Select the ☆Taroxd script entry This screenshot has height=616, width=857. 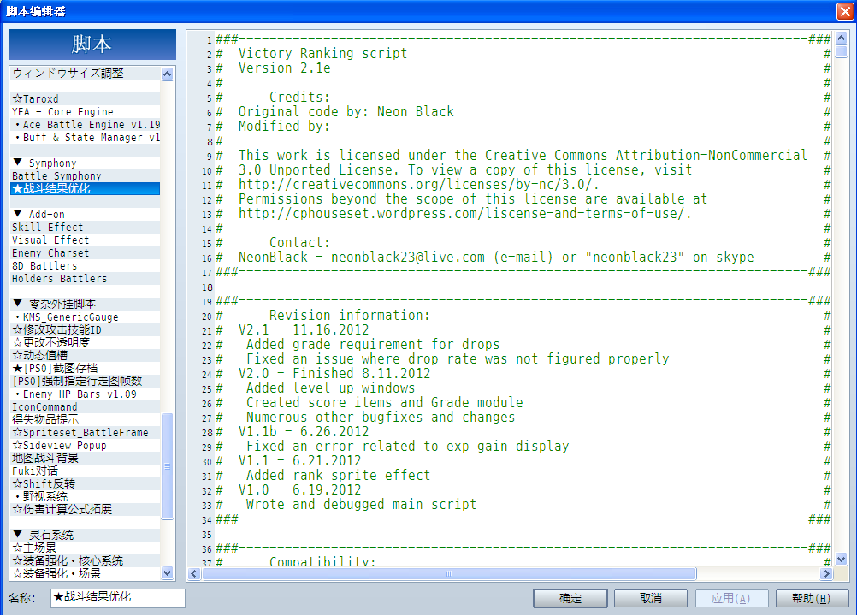(x=86, y=99)
